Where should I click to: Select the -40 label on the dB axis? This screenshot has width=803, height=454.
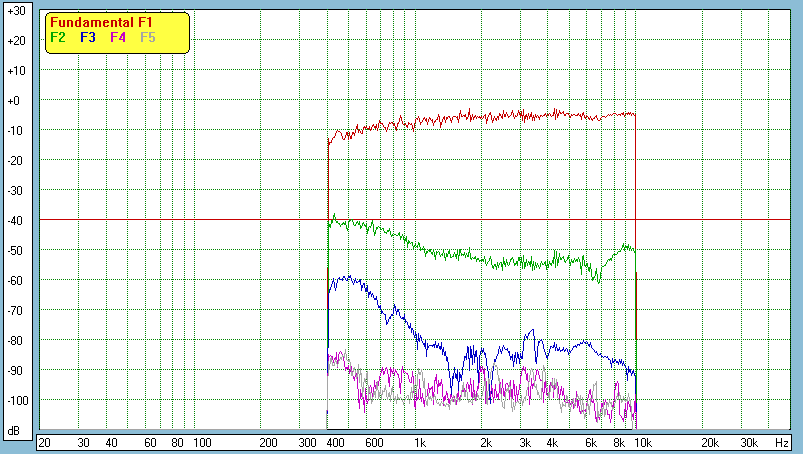[x=15, y=220]
